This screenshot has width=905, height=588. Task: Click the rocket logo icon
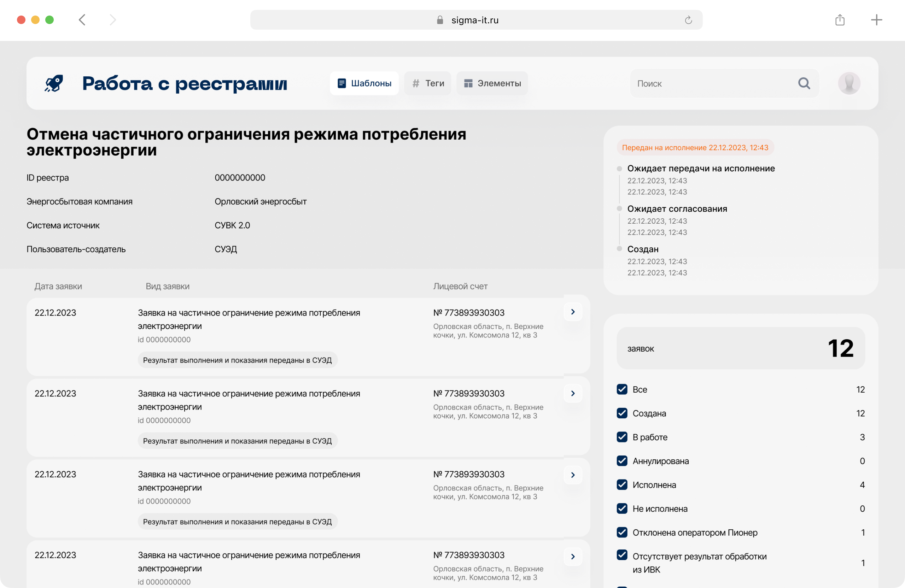click(54, 83)
